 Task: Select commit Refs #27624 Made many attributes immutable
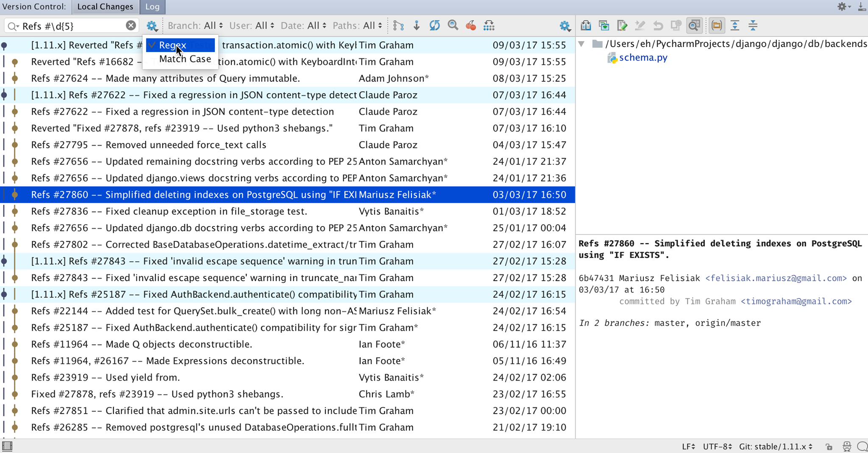click(287, 78)
